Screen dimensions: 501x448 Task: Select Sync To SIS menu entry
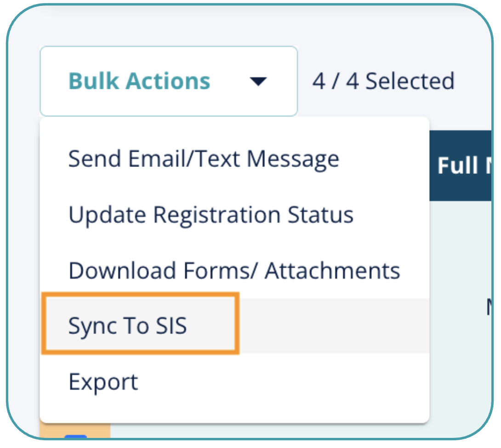pyautogui.click(x=128, y=326)
